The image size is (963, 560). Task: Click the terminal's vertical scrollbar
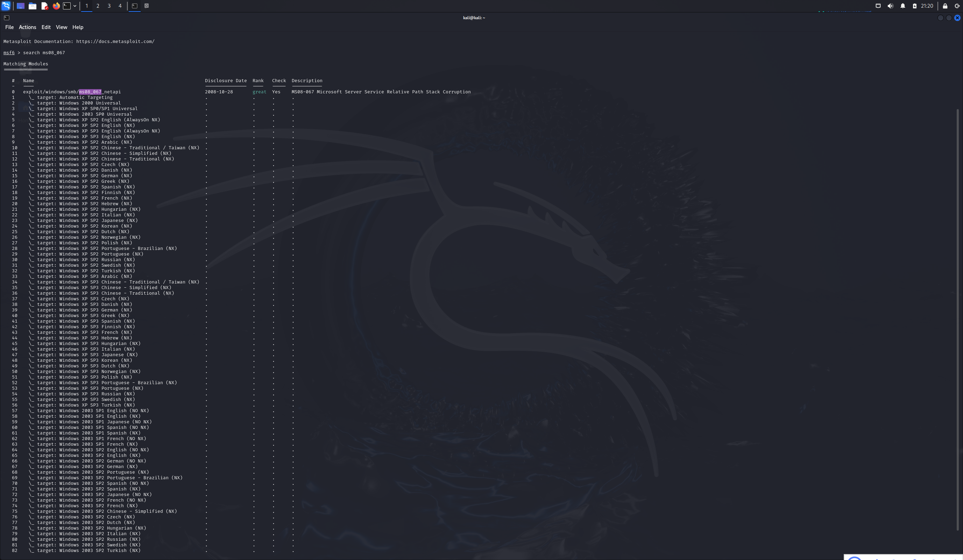pos(957,320)
